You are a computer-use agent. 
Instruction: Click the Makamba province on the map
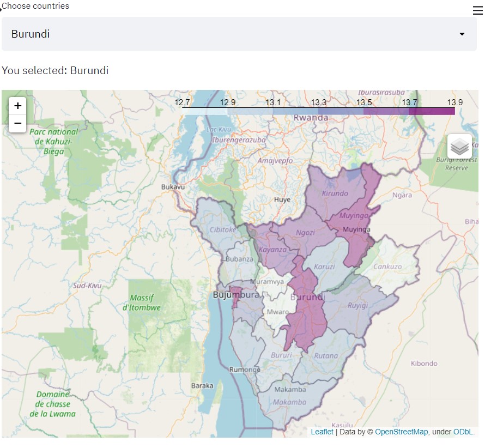click(289, 402)
